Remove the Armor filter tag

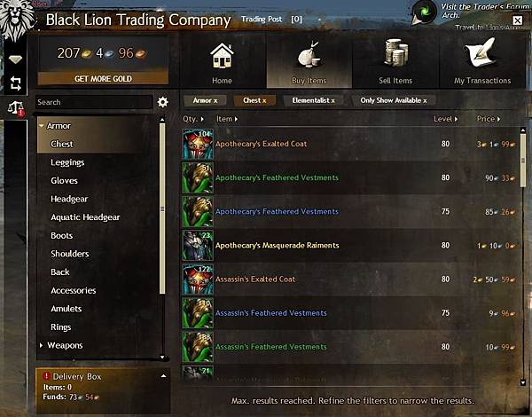[205, 100]
